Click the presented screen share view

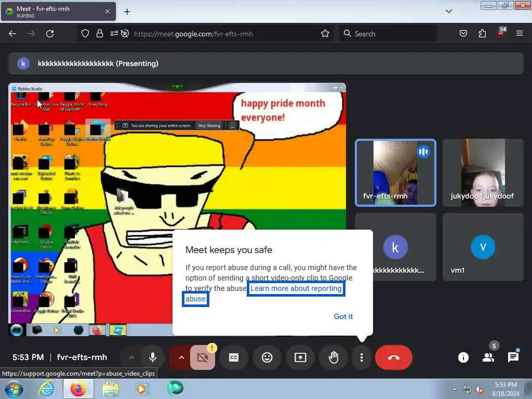177,209
